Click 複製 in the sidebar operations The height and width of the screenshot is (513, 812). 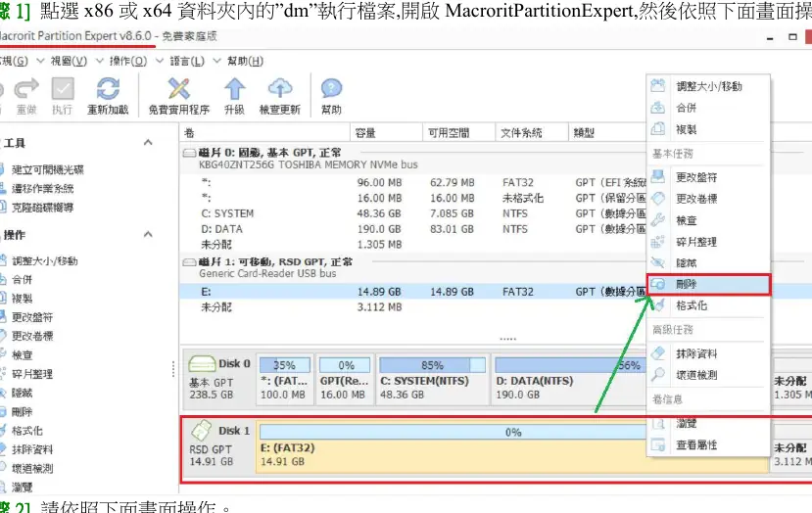tap(22, 299)
